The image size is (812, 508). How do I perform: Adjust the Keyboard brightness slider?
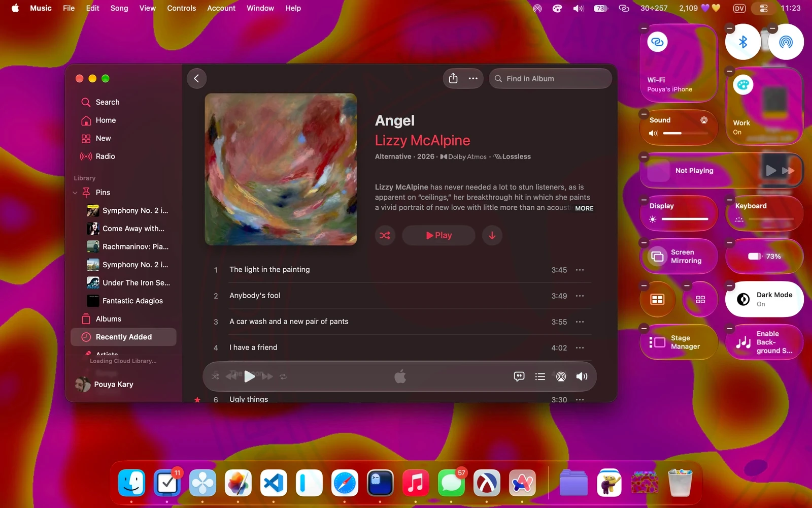[771, 219]
